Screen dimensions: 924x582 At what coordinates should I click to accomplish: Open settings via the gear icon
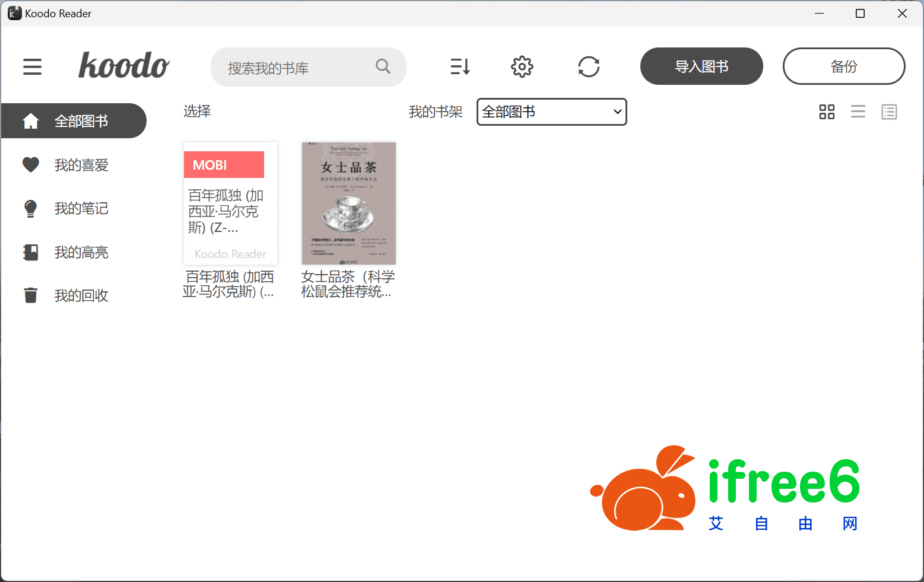coord(522,66)
